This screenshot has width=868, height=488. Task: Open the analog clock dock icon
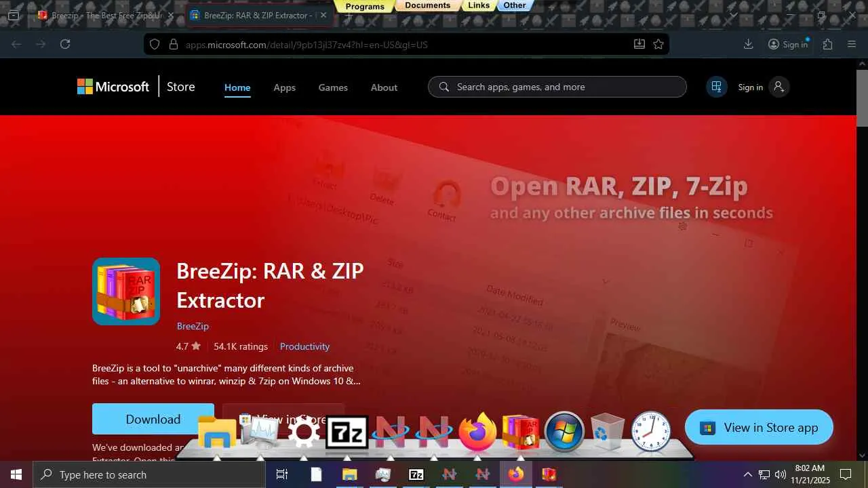[x=651, y=432]
